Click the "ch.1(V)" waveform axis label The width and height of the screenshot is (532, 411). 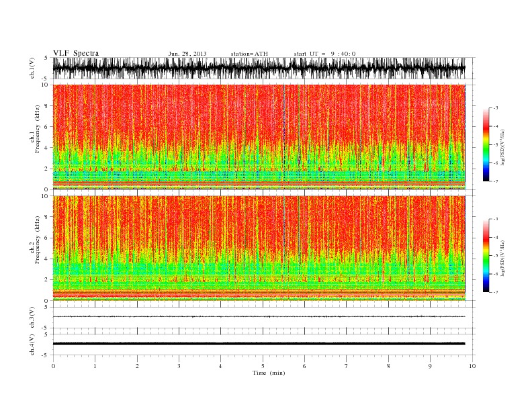(x=32, y=68)
